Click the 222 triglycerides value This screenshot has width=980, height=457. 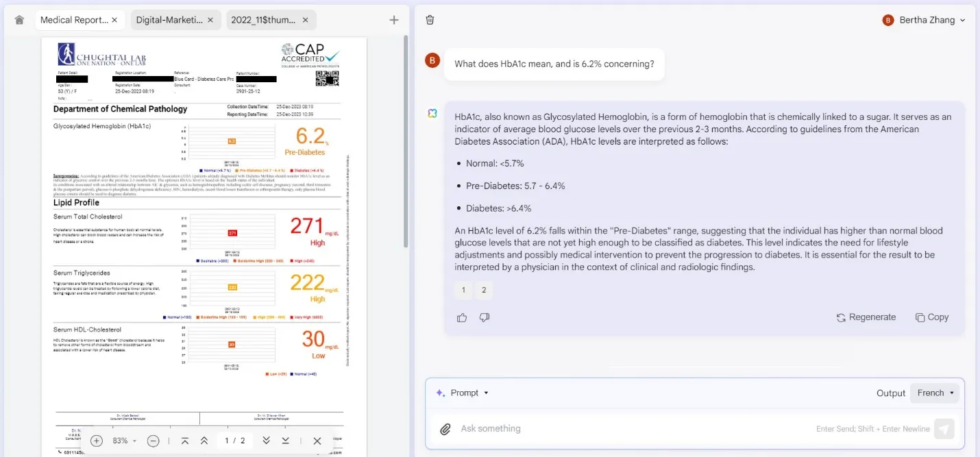coord(306,282)
